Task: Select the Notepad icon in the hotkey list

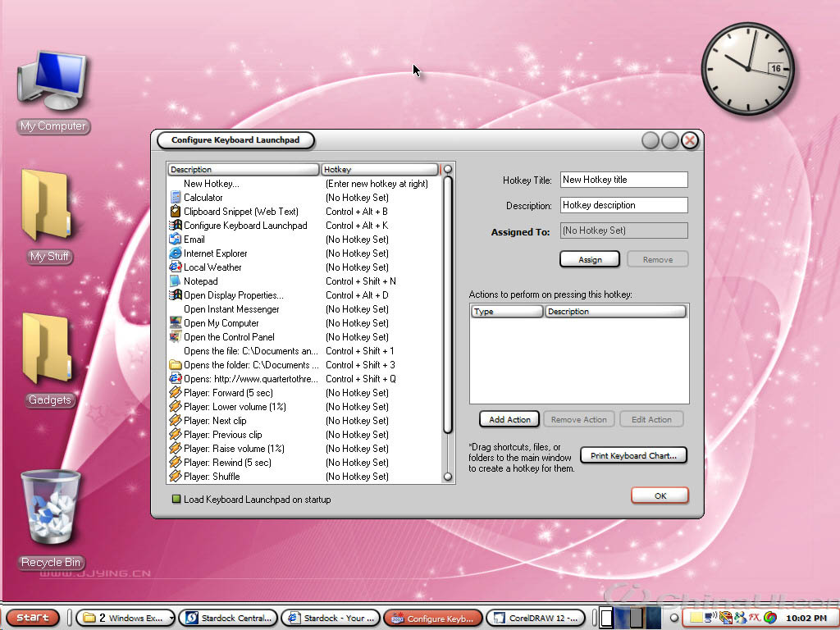Action: point(176,281)
